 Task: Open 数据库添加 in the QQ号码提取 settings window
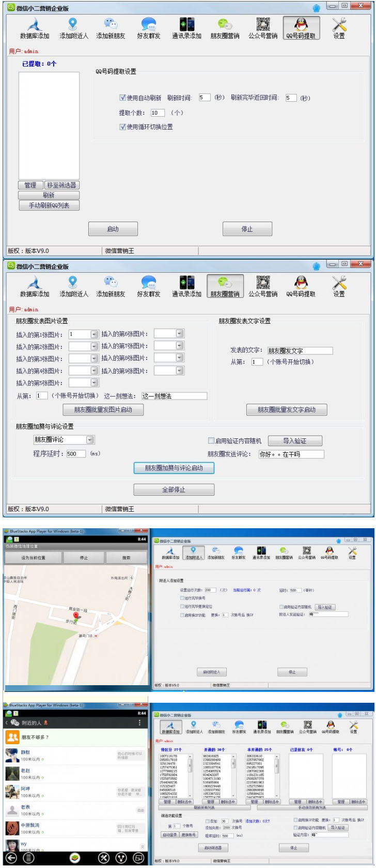35,28
